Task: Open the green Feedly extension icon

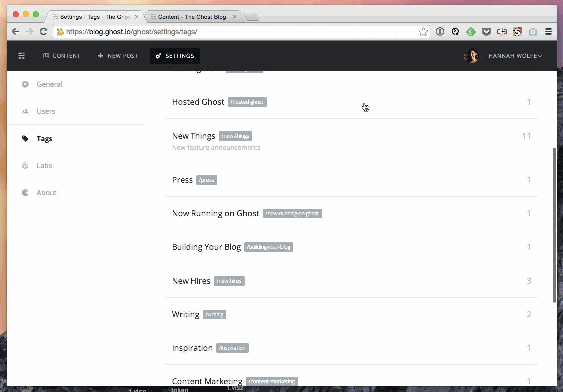Action: (x=471, y=32)
